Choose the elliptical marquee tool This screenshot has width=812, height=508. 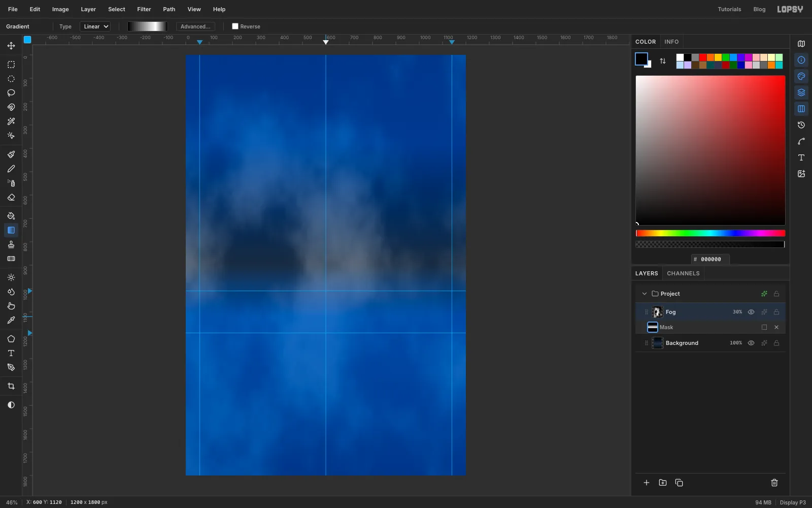(x=11, y=79)
